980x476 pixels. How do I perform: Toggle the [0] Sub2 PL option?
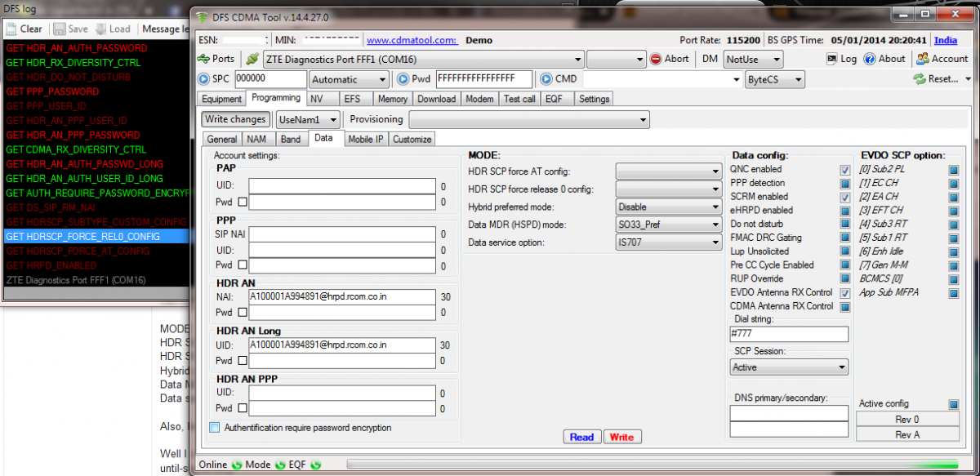click(x=953, y=170)
